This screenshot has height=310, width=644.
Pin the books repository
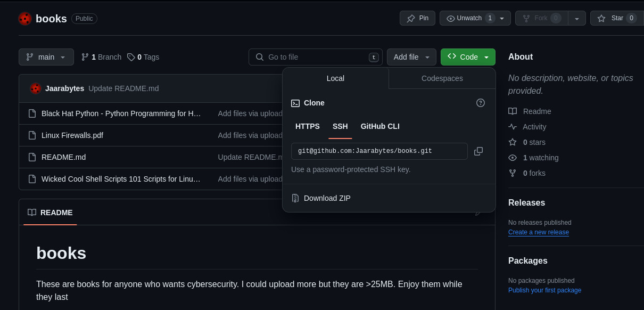tap(418, 18)
